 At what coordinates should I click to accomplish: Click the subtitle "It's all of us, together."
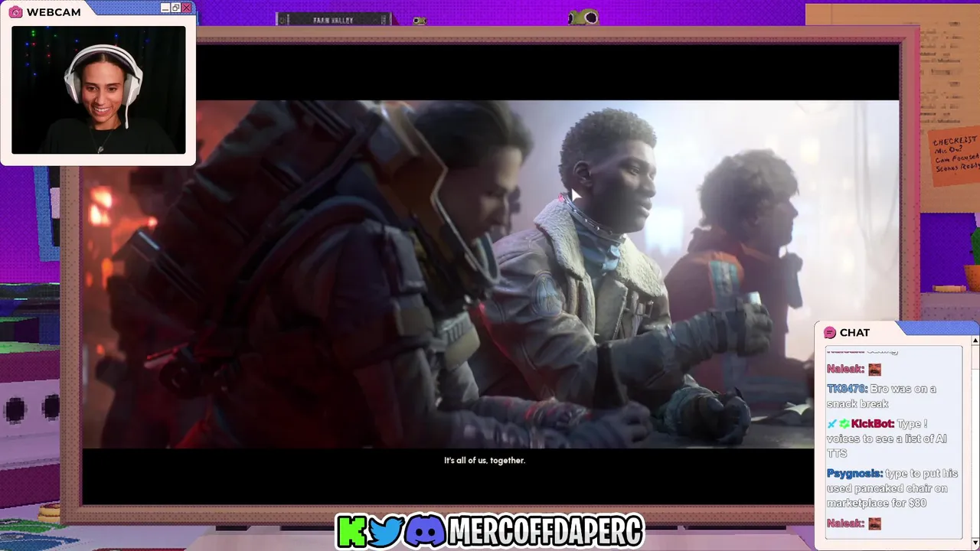pos(485,461)
